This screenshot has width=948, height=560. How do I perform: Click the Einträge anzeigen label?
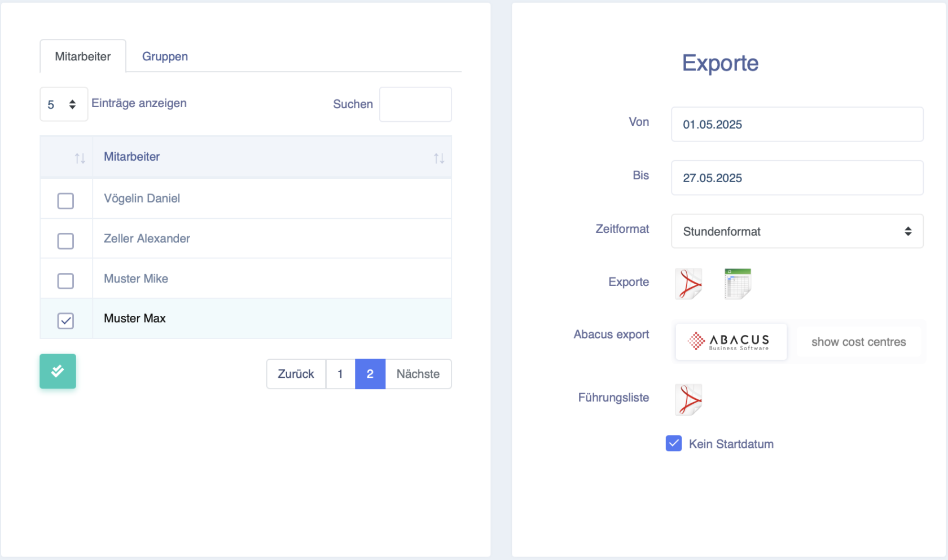pyautogui.click(x=139, y=103)
